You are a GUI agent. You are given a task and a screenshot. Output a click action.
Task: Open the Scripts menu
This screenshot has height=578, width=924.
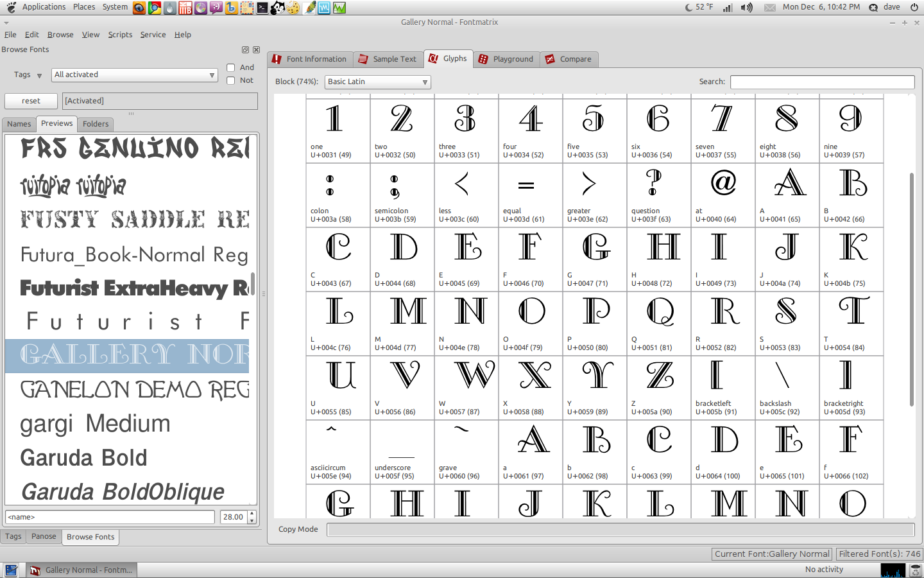pos(120,35)
